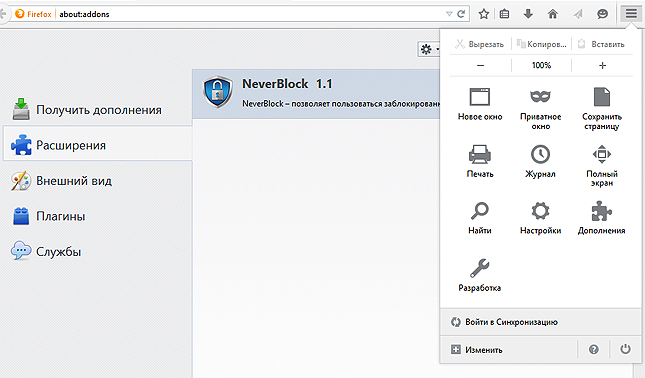Open the History (Журнал) clock icon
This screenshot has width=645, height=378.
coord(540,161)
